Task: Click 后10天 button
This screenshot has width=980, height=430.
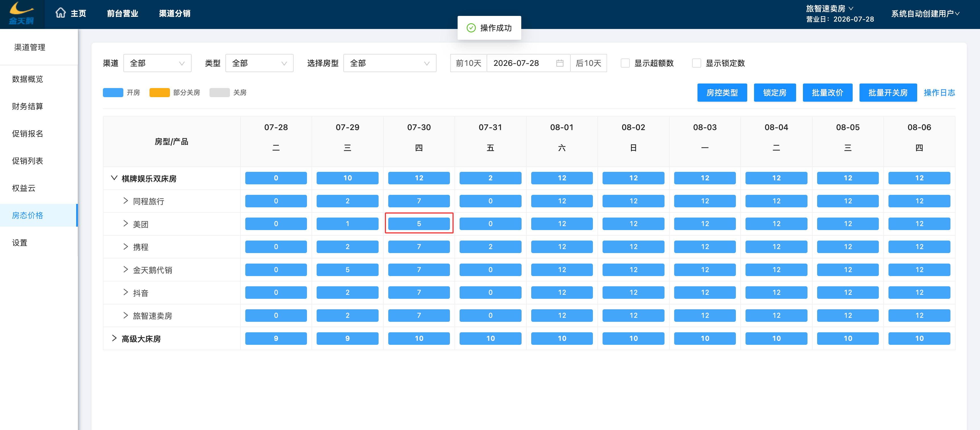Action: pos(589,63)
